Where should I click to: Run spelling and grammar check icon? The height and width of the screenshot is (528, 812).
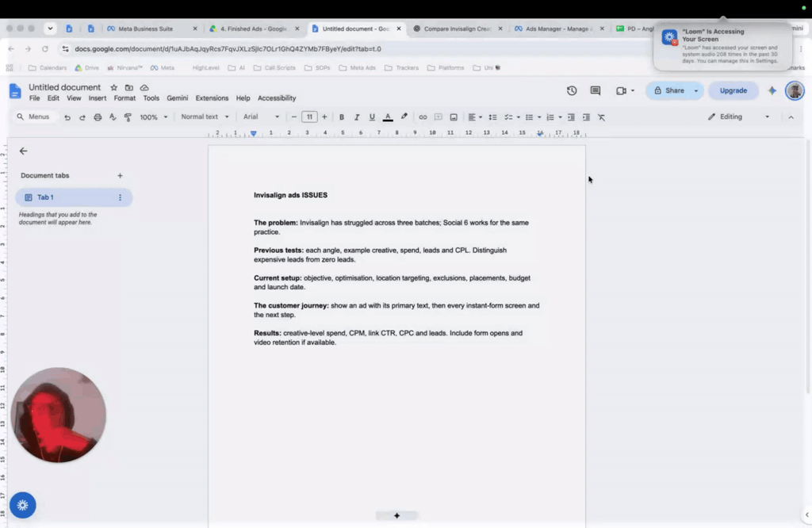pos(113,117)
